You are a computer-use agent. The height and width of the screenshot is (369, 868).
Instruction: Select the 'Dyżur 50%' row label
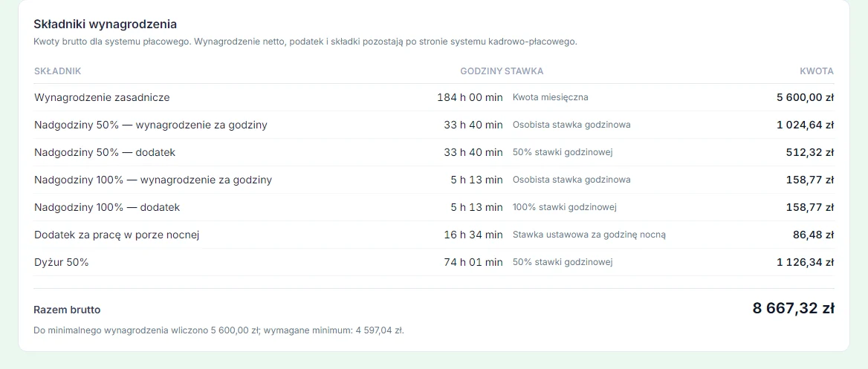62,262
